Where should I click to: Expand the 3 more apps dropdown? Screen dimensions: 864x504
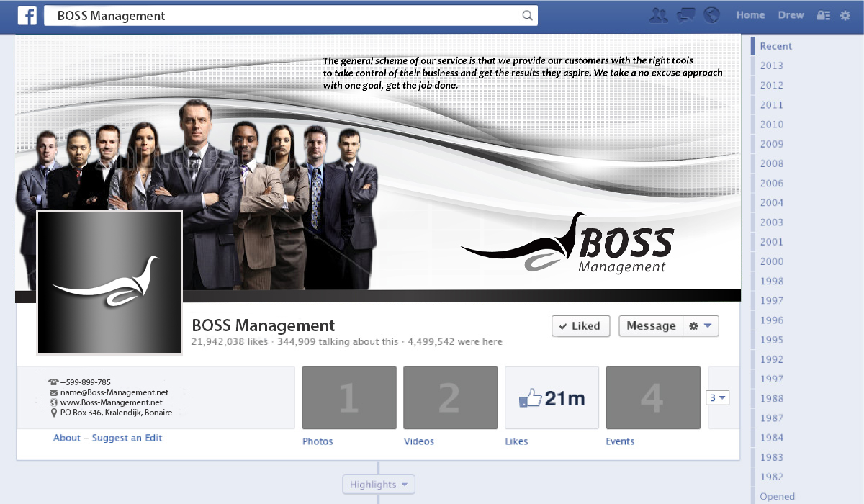click(718, 397)
